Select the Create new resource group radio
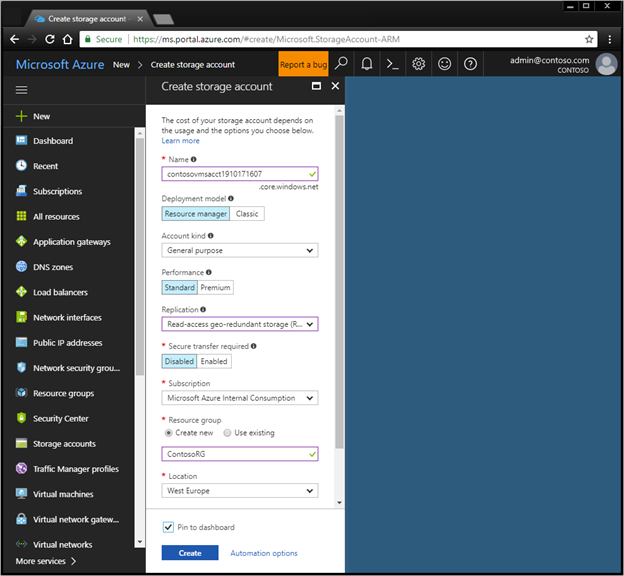 pos(169,433)
